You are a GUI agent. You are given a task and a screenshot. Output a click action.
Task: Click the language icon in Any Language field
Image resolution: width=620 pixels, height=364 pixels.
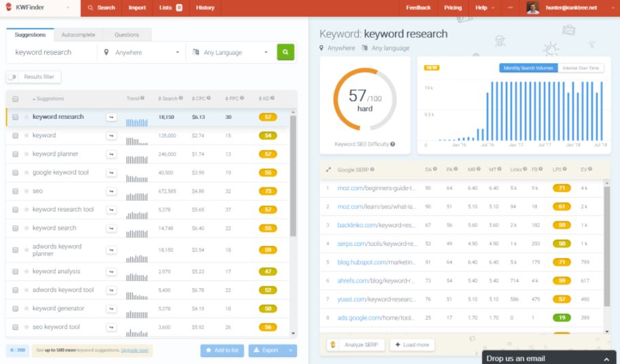196,52
